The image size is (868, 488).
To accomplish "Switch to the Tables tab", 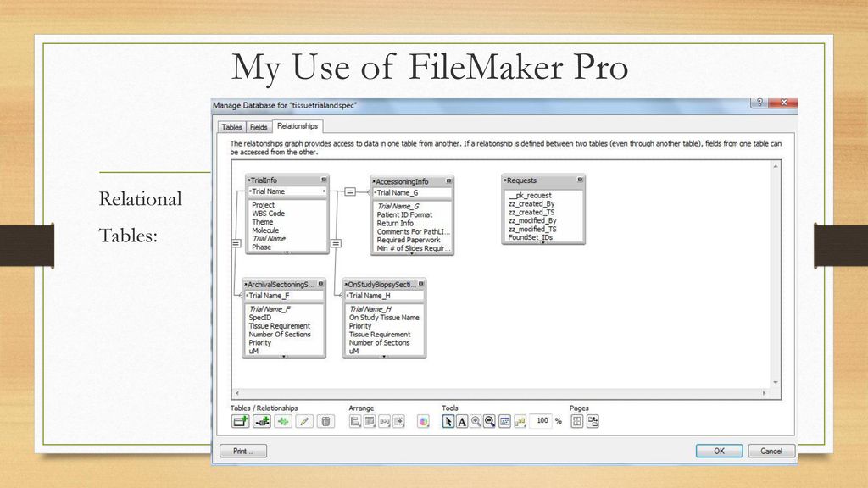I will click(231, 127).
